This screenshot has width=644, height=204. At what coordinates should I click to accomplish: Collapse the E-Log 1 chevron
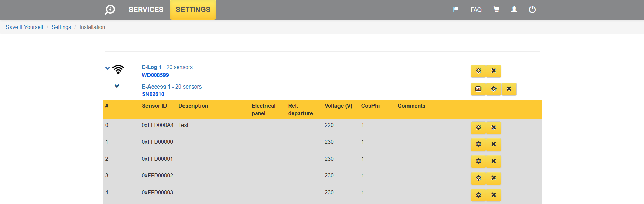click(108, 68)
